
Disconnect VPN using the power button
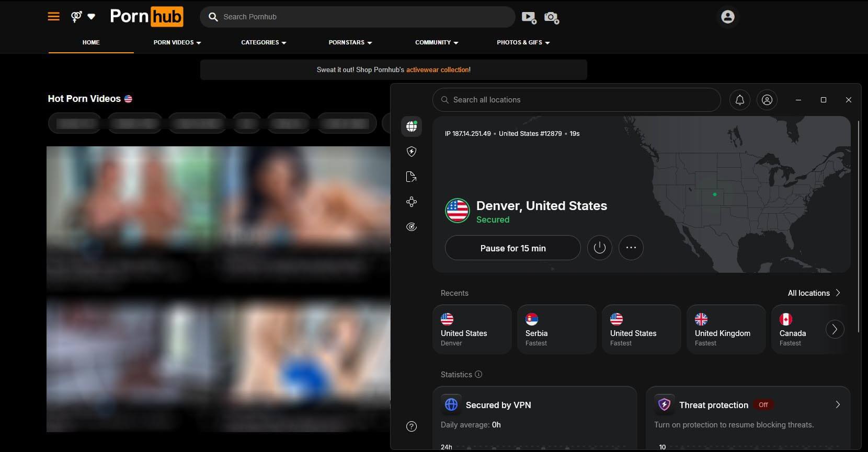pyautogui.click(x=600, y=248)
